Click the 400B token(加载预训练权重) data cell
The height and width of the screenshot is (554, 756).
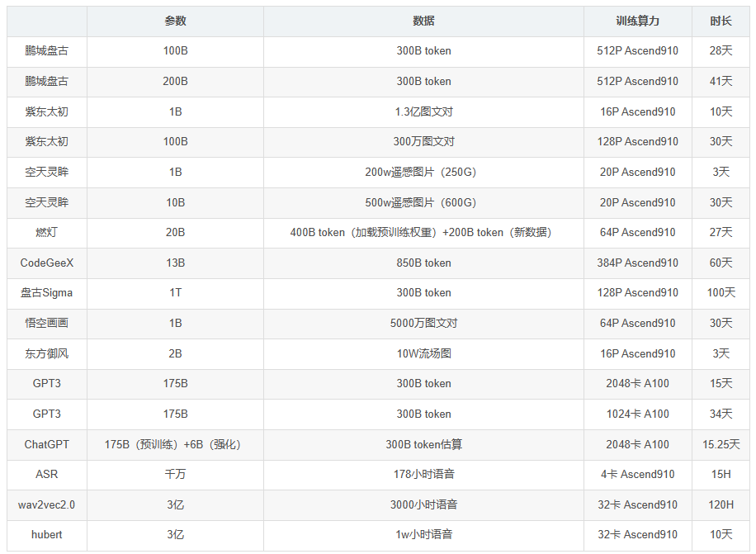(423, 232)
